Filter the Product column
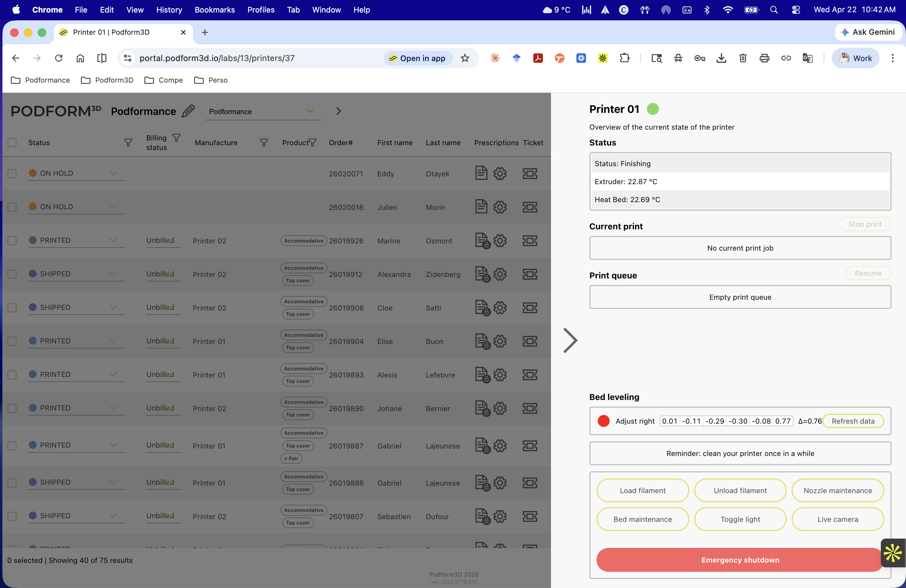Image resolution: width=906 pixels, height=588 pixels. (312, 143)
